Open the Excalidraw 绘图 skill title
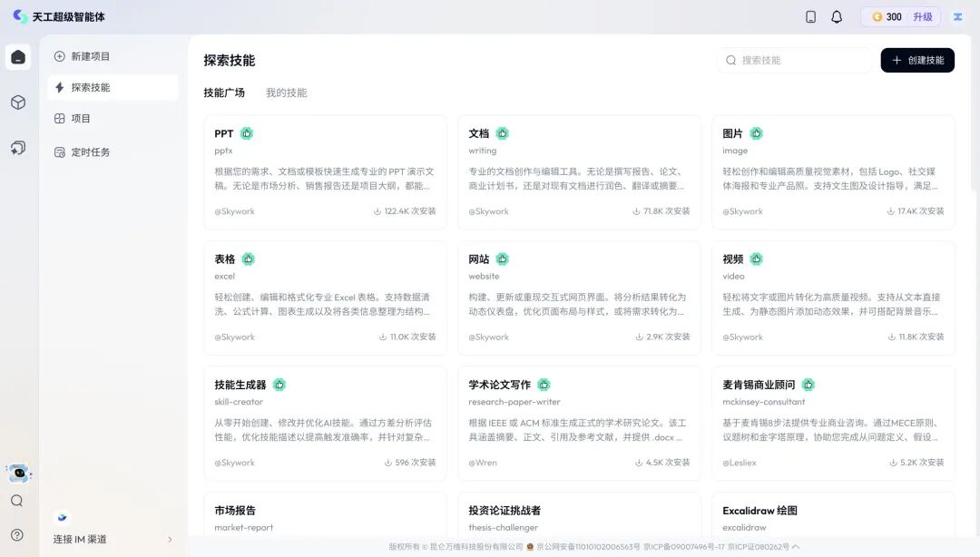Image resolution: width=980 pixels, height=557 pixels. (760, 511)
